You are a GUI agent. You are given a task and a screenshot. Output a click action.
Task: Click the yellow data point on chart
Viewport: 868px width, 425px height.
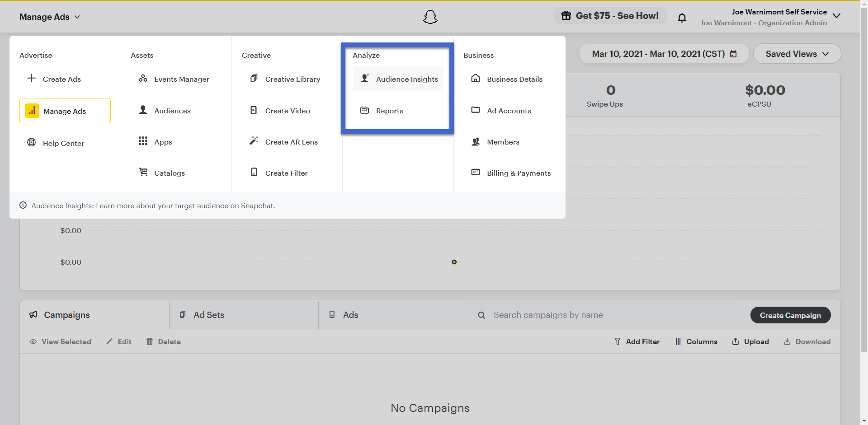point(454,262)
